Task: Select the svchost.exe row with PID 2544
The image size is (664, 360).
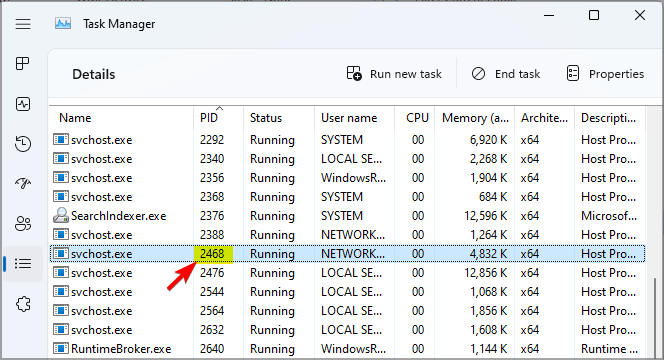Action: click(x=347, y=292)
